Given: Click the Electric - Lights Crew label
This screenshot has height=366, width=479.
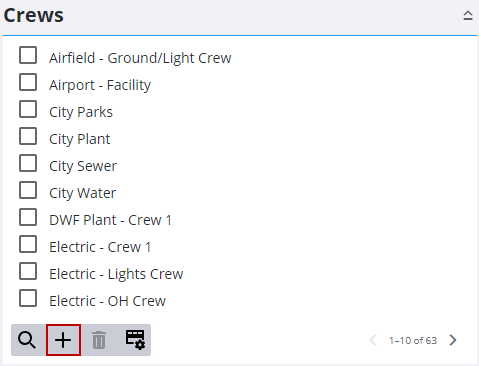Looking at the screenshot, I should pyautogui.click(x=116, y=274).
